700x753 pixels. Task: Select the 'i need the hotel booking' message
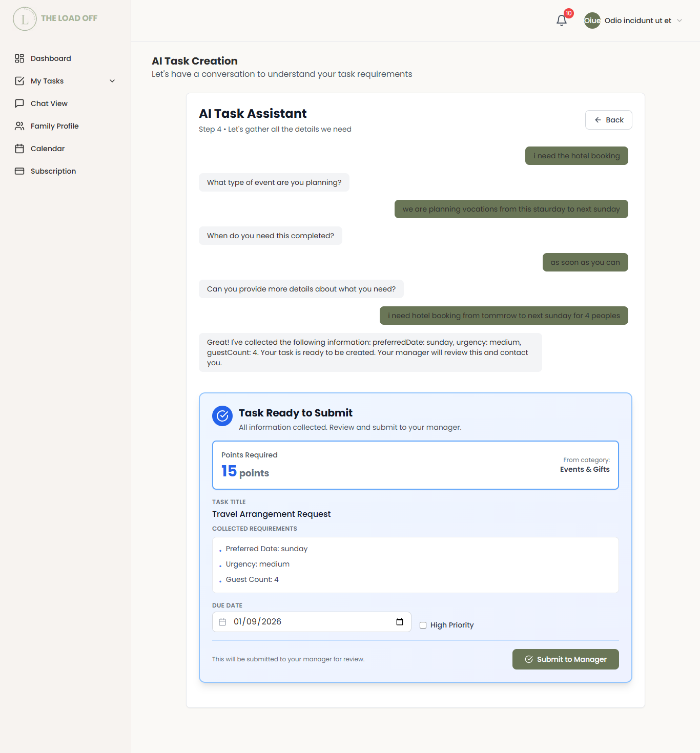coord(577,156)
